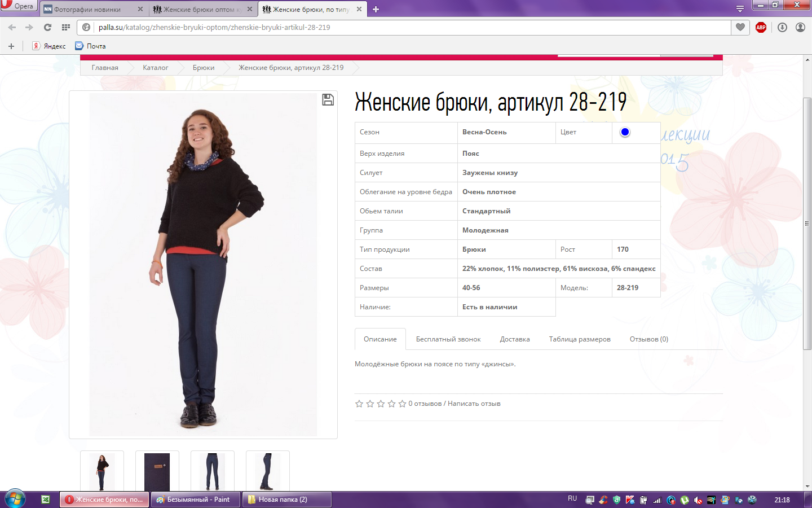Close the Фотографии новинки tab
Viewport: 812px width, 508px height.
tap(140, 9)
